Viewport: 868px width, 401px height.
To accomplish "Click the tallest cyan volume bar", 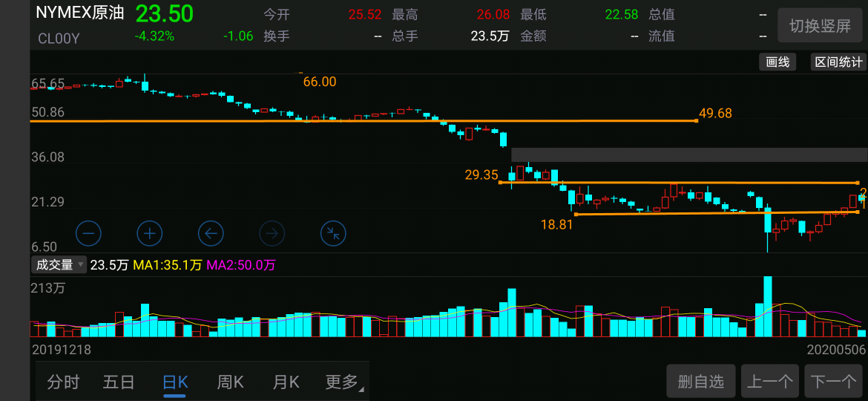I will (768, 306).
